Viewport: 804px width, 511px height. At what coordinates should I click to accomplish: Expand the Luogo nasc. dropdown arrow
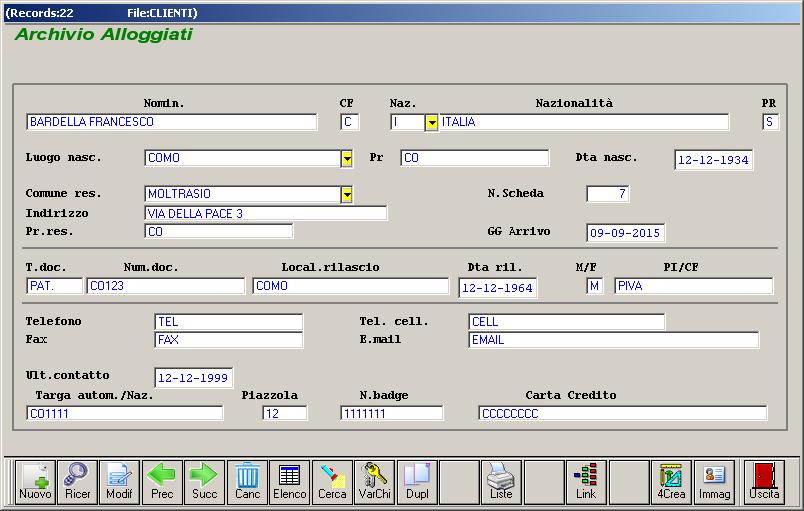(347, 158)
